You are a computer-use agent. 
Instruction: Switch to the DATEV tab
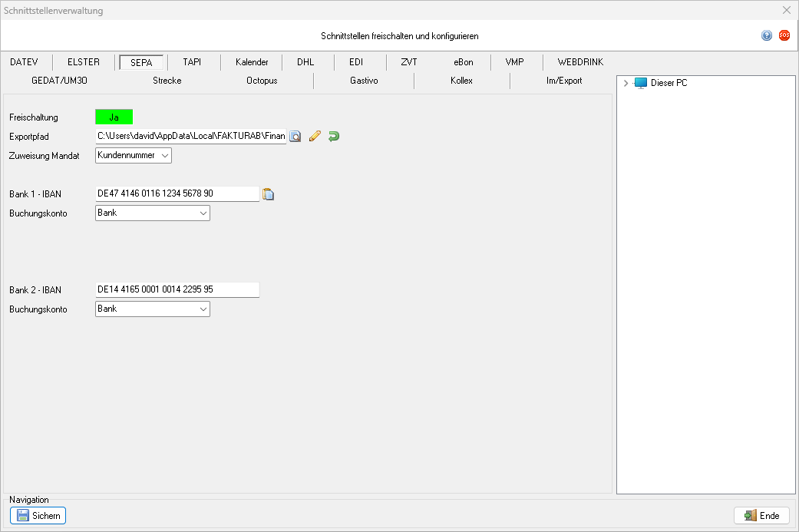coord(24,62)
